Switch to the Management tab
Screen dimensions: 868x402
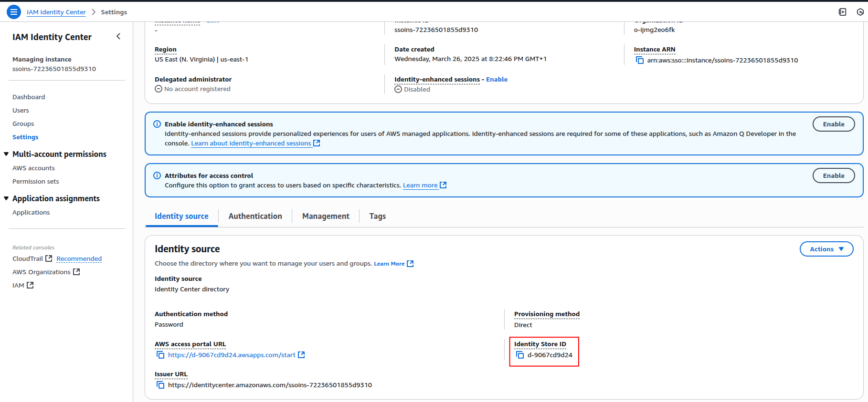[x=326, y=216]
